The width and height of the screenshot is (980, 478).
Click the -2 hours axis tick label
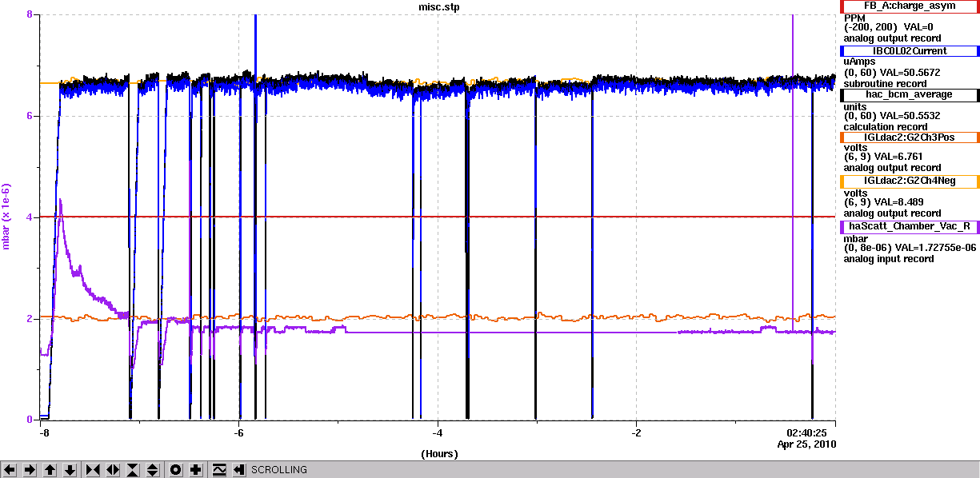(636, 432)
